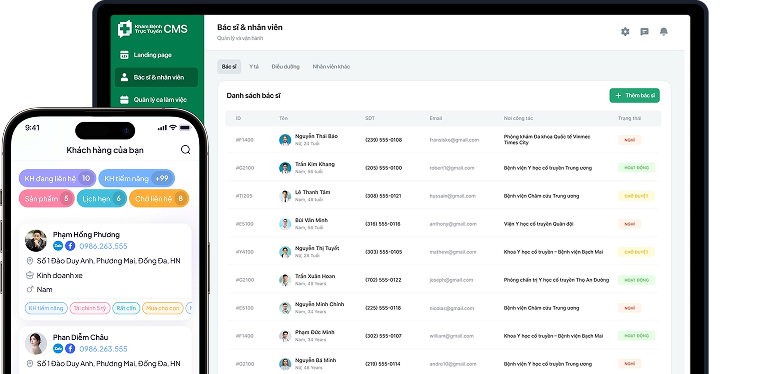Click the Tên column header
781x374 pixels.
(x=283, y=119)
